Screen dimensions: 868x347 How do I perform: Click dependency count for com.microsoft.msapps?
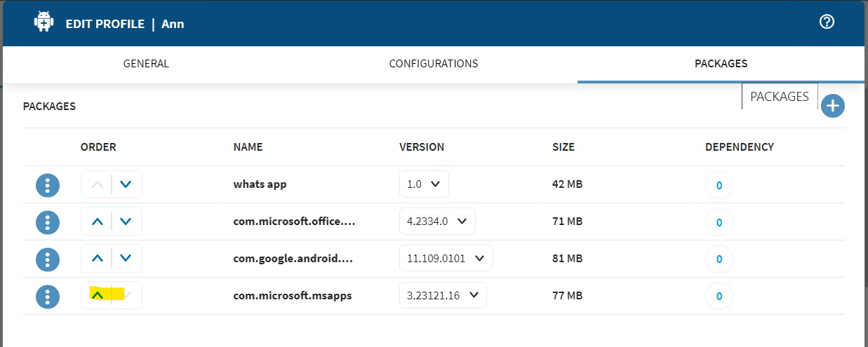click(x=719, y=297)
